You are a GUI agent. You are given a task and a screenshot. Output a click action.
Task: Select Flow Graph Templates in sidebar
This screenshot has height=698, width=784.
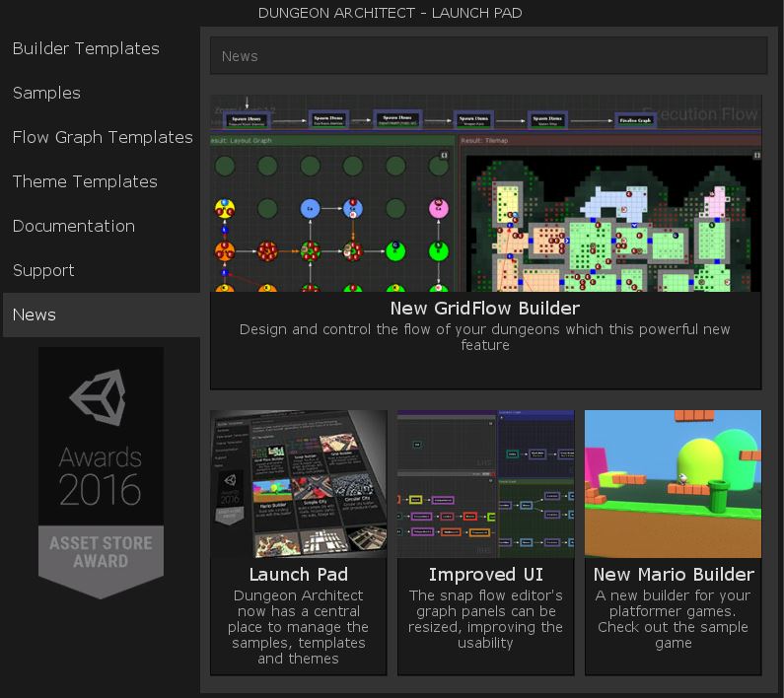click(103, 137)
